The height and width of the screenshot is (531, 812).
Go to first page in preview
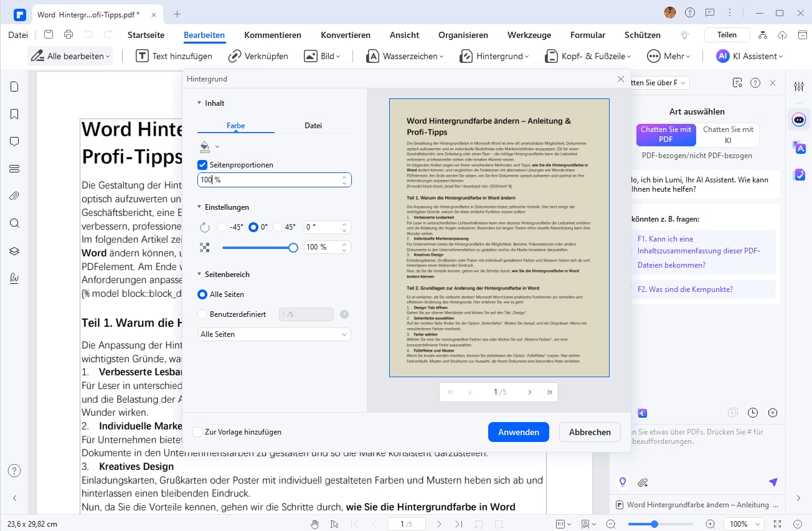click(x=450, y=392)
